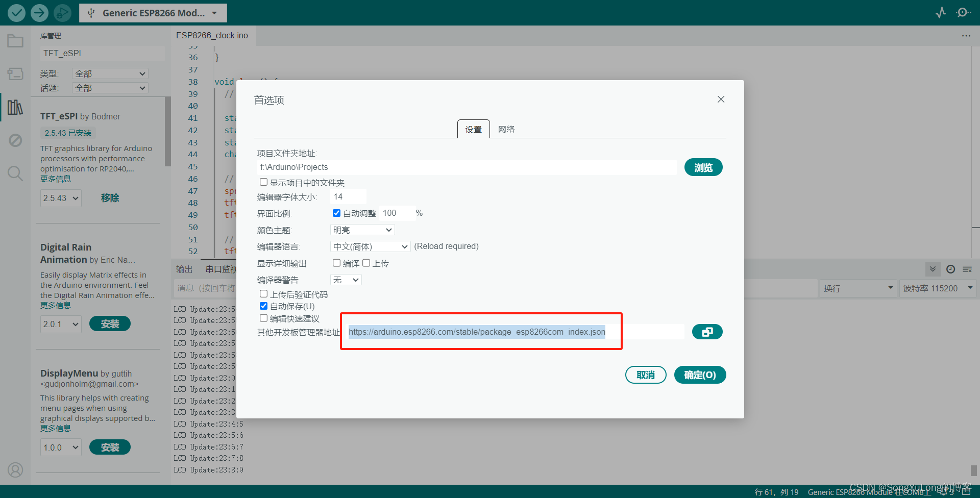Viewport: 980px width, 498px height.
Task: Click the serial output vertical scrollbar thumb
Action: click(974, 470)
